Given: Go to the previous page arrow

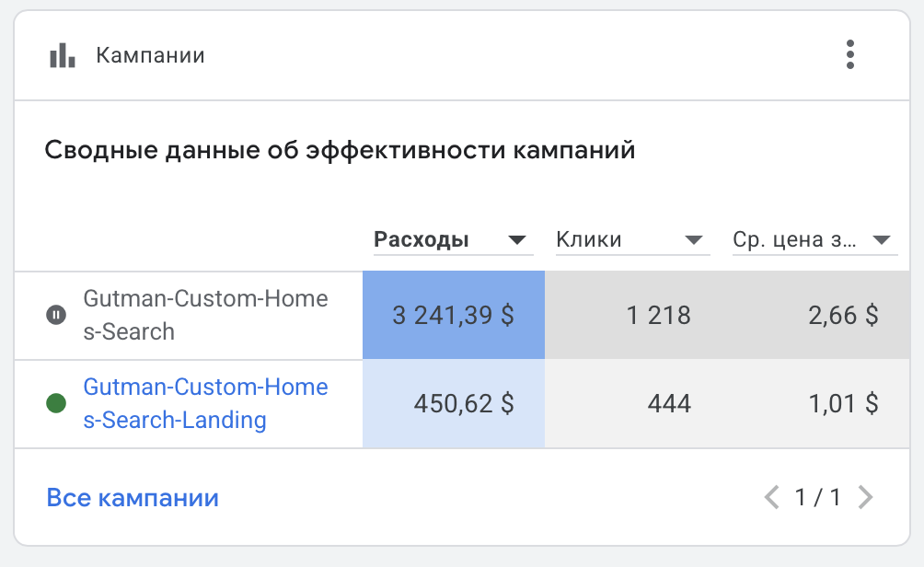Looking at the screenshot, I should coord(772,498).
